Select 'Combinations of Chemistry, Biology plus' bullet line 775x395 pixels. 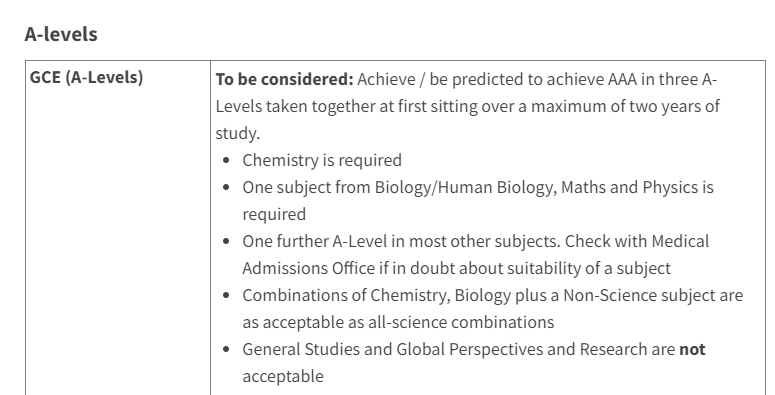click(493, 295)
